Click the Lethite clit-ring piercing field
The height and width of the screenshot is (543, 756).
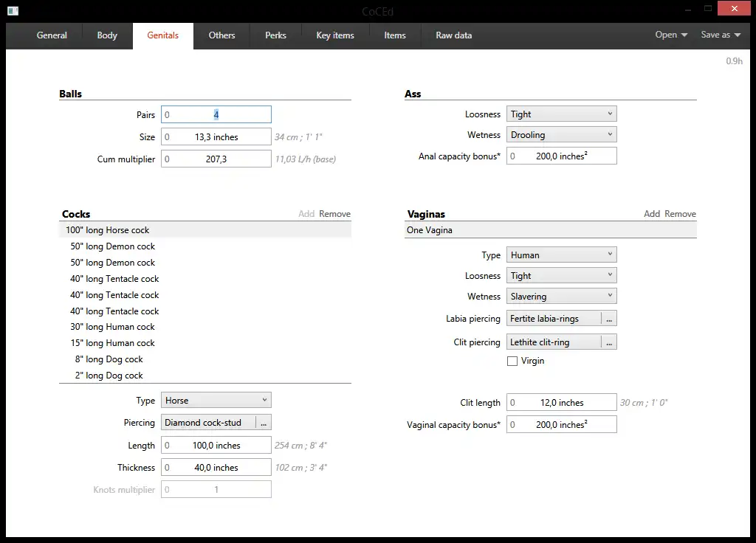click(x=554, y=342)
